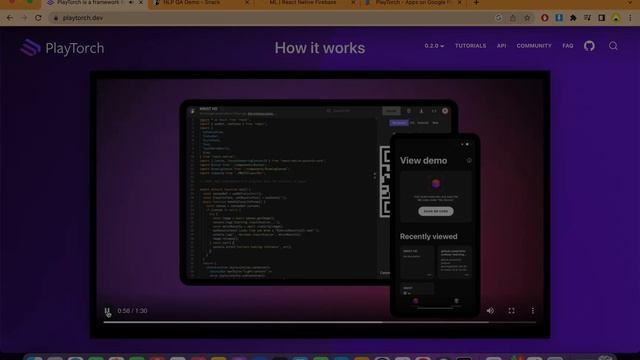This screenshot has height=360, width=640.
Task: Open the Extensions puzzle menu
Action: [x=573, y=18]
